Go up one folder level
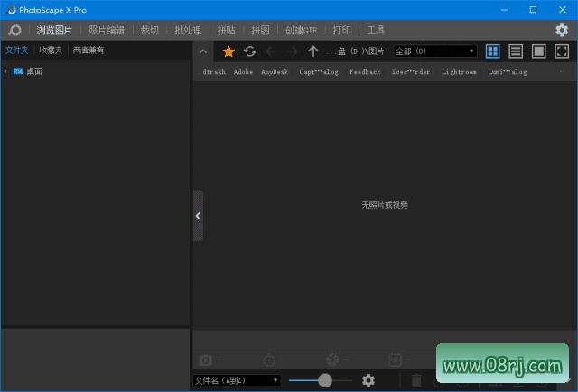Image resolution: width=578 pixels, height=392 pixels. 313,51
